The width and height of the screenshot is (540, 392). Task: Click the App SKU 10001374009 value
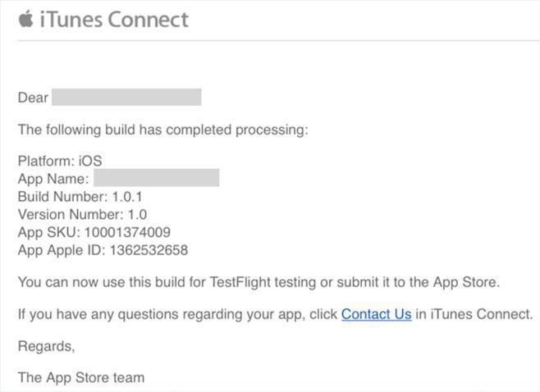coord(127,232)
